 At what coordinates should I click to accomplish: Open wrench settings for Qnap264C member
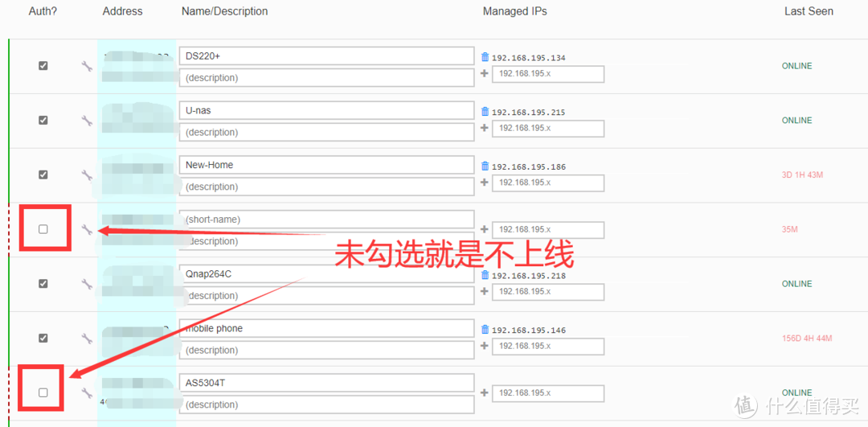[86, 284]
